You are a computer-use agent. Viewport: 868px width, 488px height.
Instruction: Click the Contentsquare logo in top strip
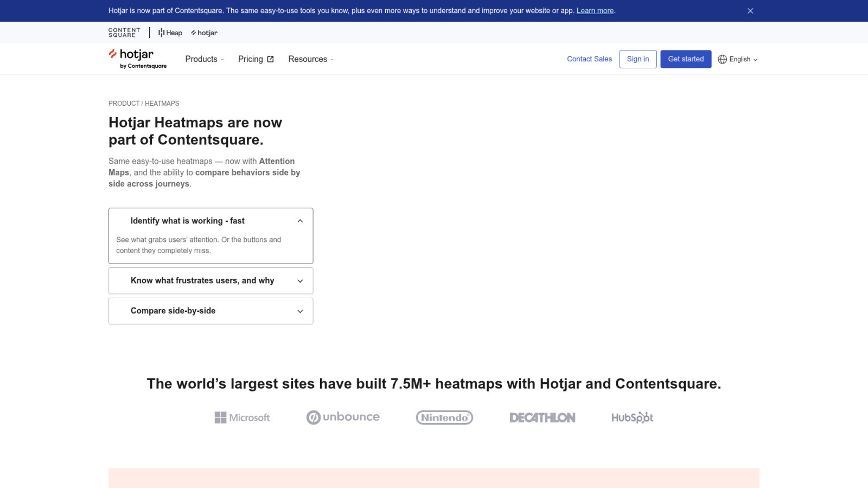coord(124,33)
